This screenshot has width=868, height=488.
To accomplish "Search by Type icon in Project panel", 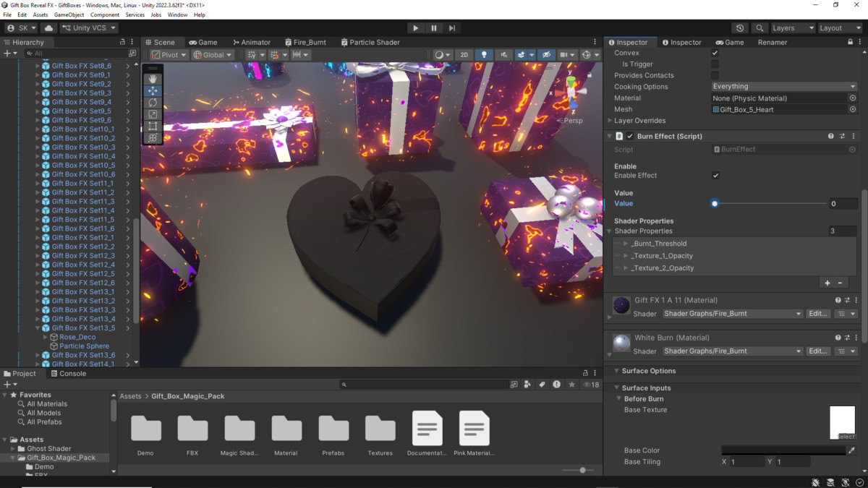I will [527, 385].
